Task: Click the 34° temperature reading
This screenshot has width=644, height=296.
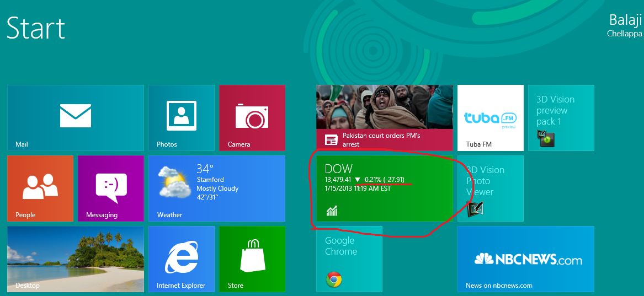Action: pos(205,169)
